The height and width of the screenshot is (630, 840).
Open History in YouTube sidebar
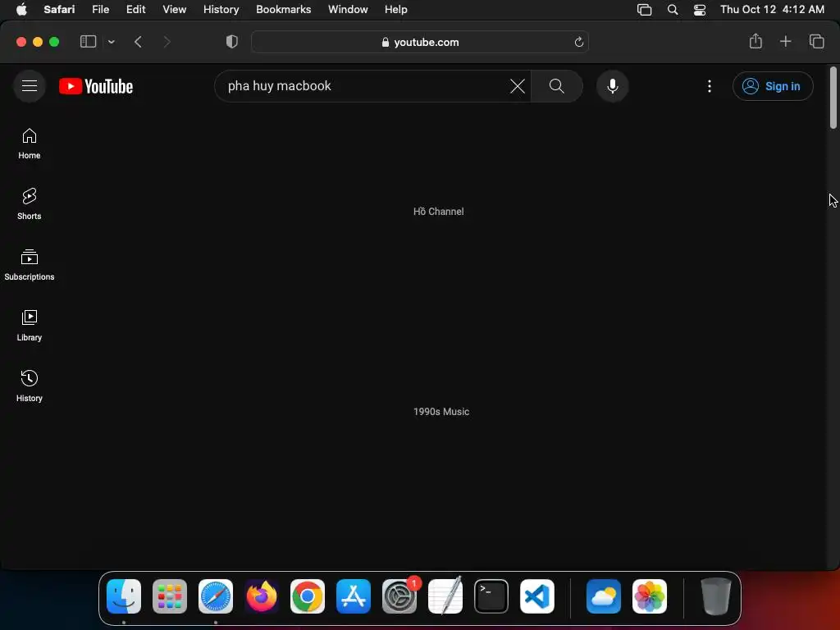30,386
